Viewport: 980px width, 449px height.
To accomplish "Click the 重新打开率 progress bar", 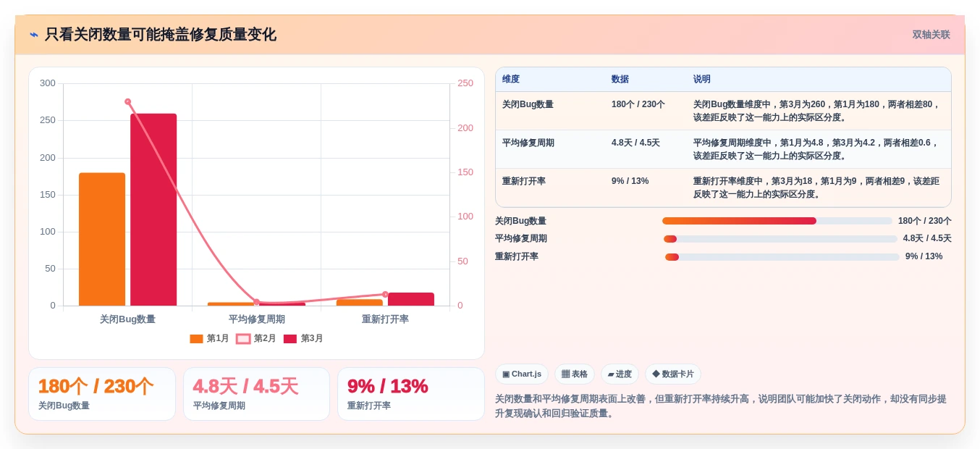I will tap(782, 256).
